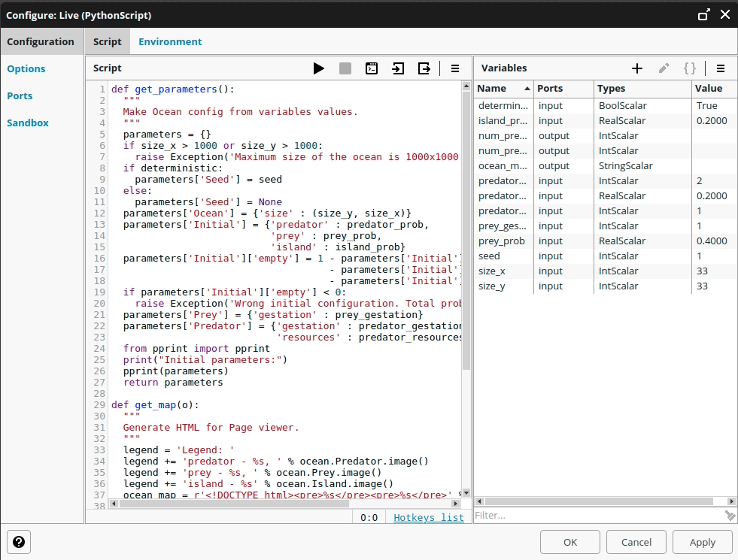Viewport: 738px width, 560px height.
Task: Click the Types column header
Action: coord(643,89)
